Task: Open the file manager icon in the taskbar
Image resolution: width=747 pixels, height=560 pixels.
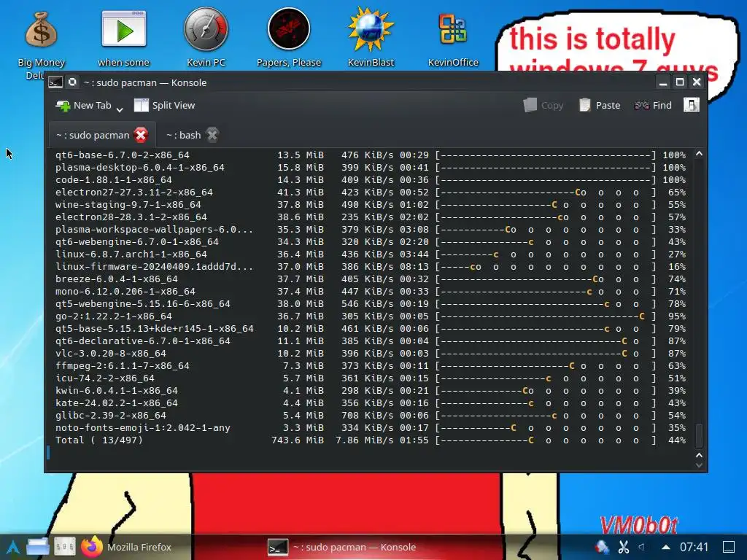Action: pos(38,547)
